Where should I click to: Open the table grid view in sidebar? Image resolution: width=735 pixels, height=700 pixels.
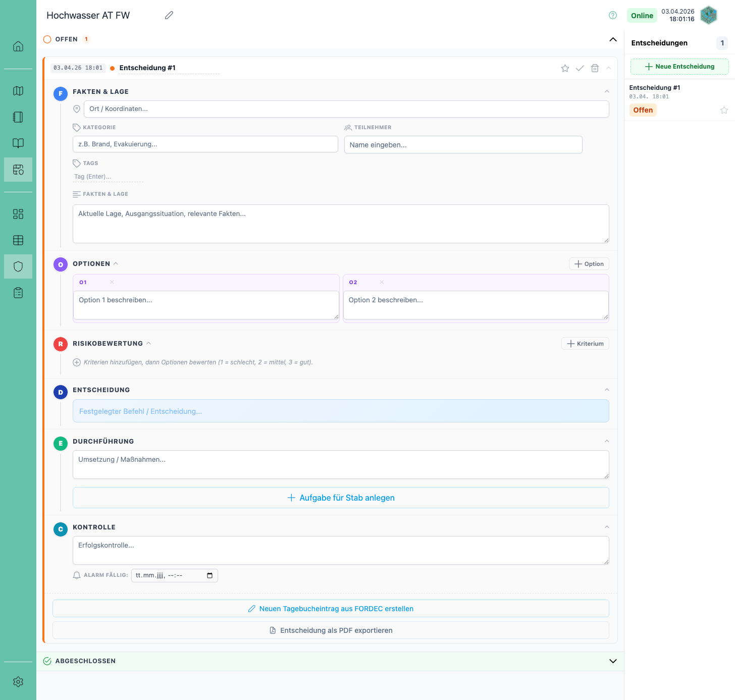click(18, 240)
